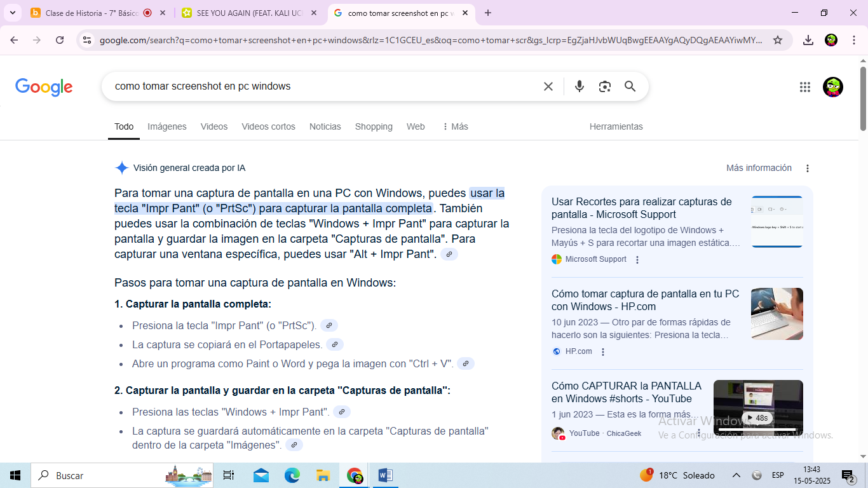Open Google apps grid
The width and height of the screenshot is (868, 488).
805,87
